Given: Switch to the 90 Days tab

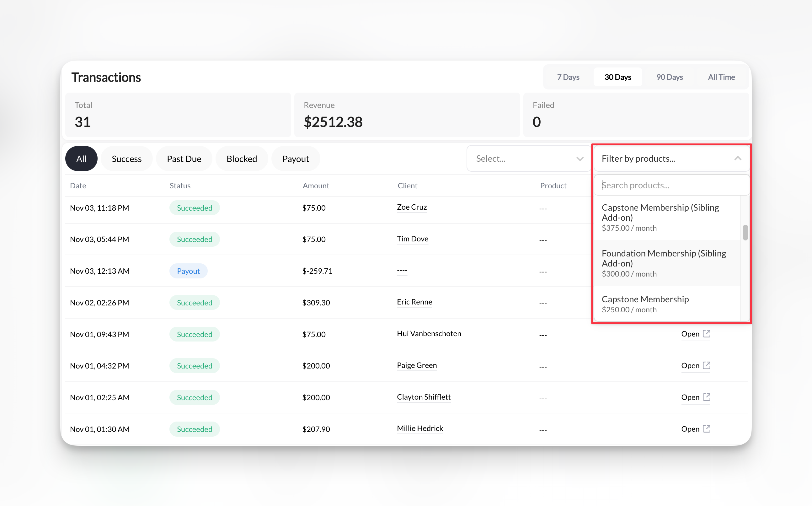Looking at the screenshot, I should [x=669, y=77].
